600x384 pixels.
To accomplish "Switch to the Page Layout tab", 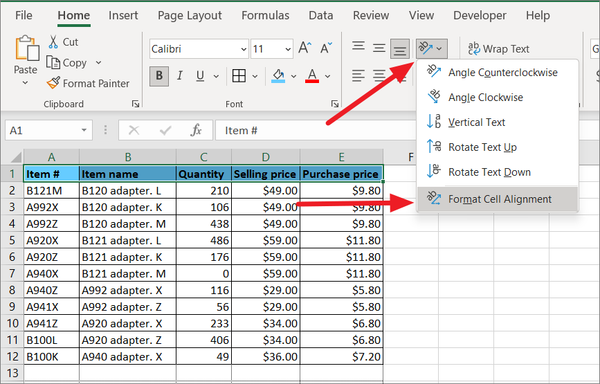I will [x=189, y=15].
